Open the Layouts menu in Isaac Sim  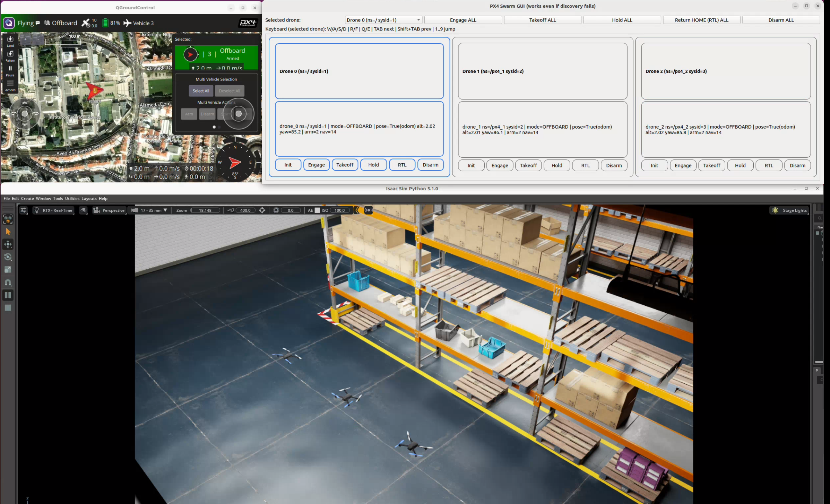[x=89, y=199]
